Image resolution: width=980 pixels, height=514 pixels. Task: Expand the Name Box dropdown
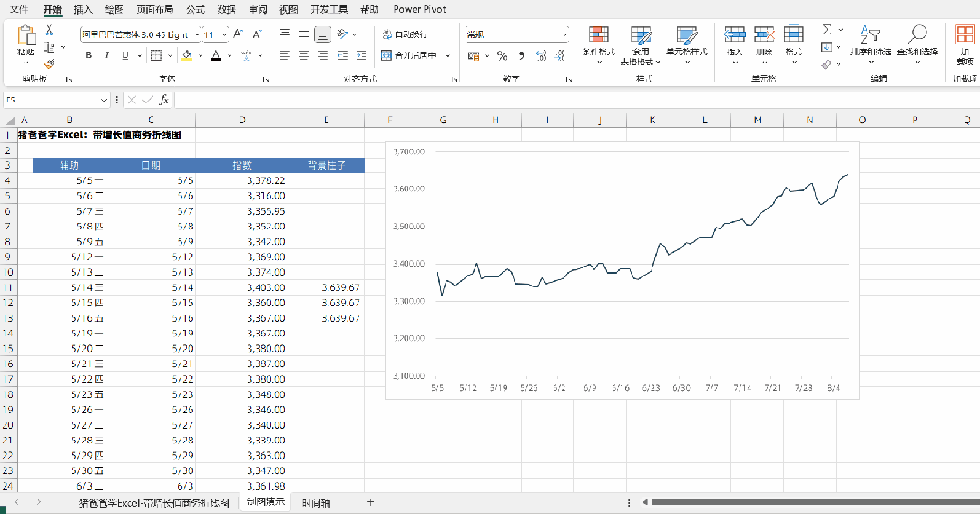coord(103,100)
